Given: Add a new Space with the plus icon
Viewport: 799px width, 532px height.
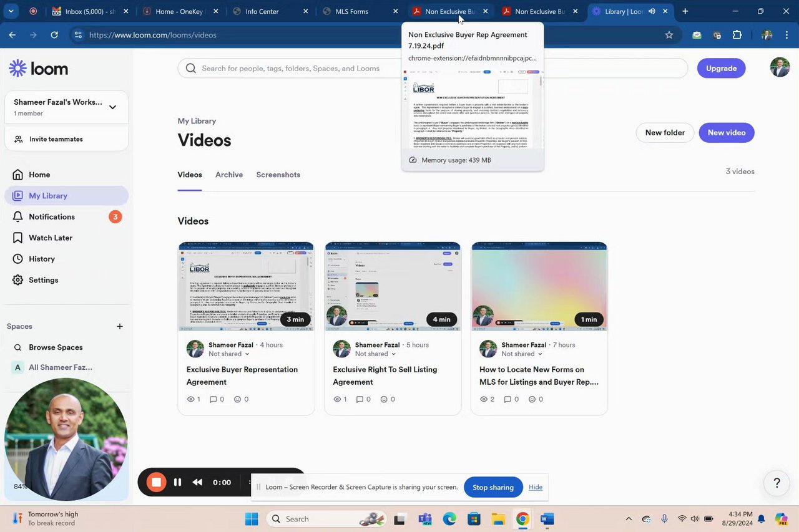Looking at the screenshot, I should (x=120, y=326).
